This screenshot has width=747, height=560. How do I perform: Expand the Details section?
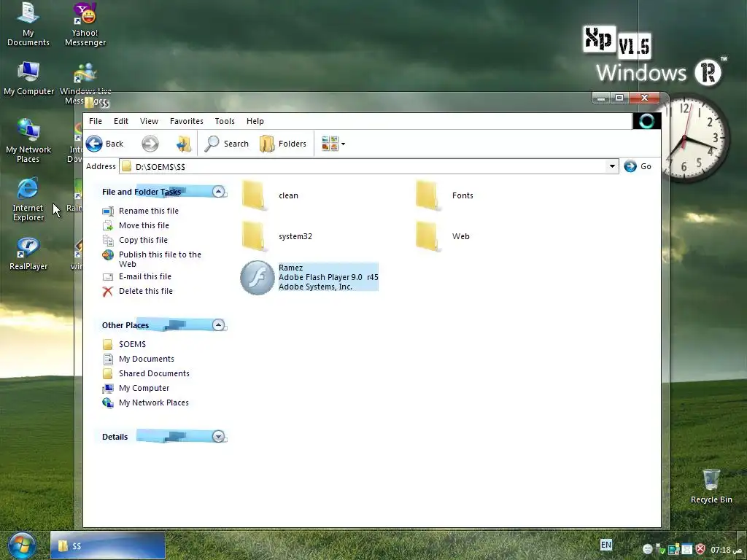click(x=219, y=436)
